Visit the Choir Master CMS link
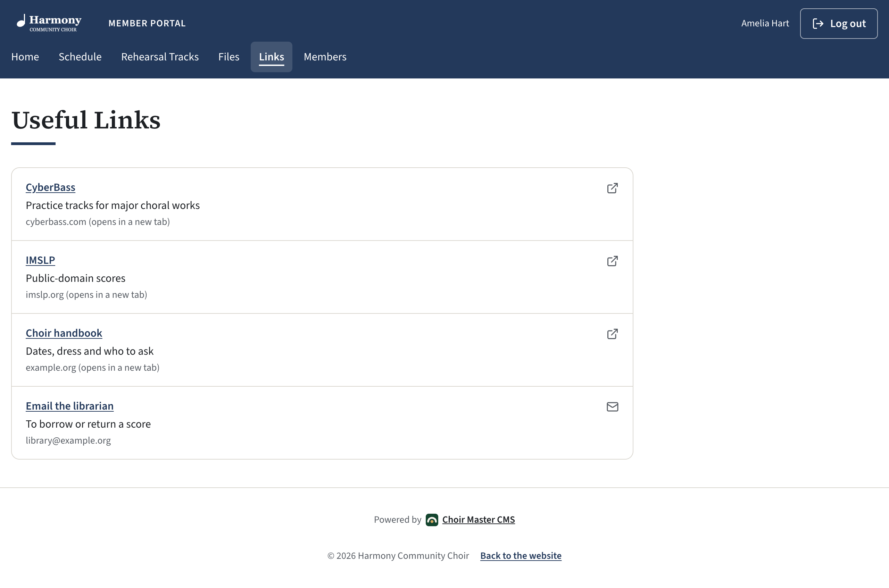The image size is (889, 588). point(478,519)
